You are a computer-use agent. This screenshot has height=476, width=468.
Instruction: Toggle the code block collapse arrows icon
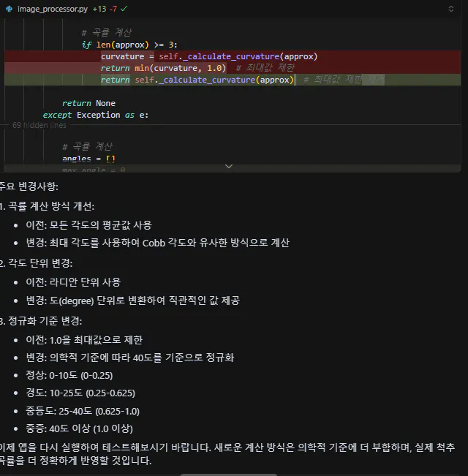point(451,9)
